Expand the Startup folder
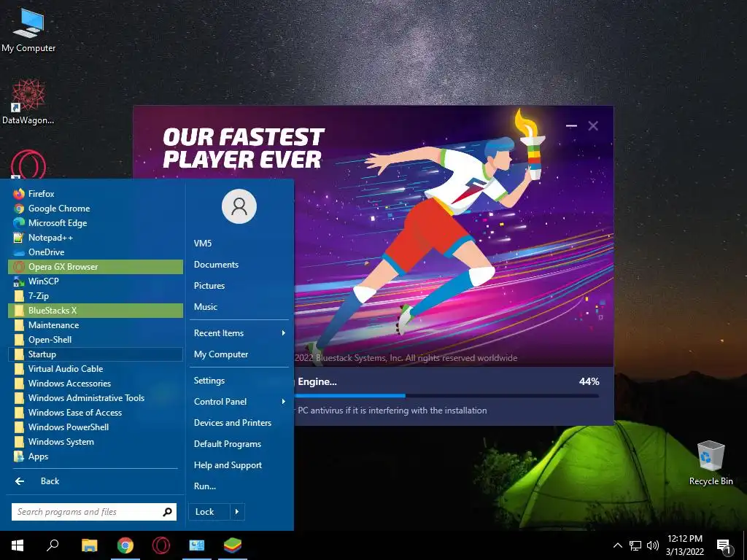This screenshot has width=747, height=560. point(96,354)
